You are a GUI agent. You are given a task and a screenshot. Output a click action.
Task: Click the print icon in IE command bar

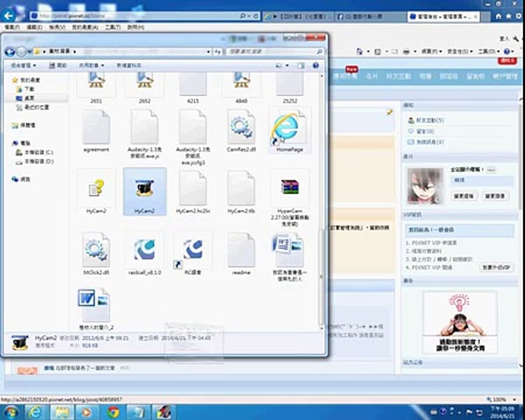406,51
